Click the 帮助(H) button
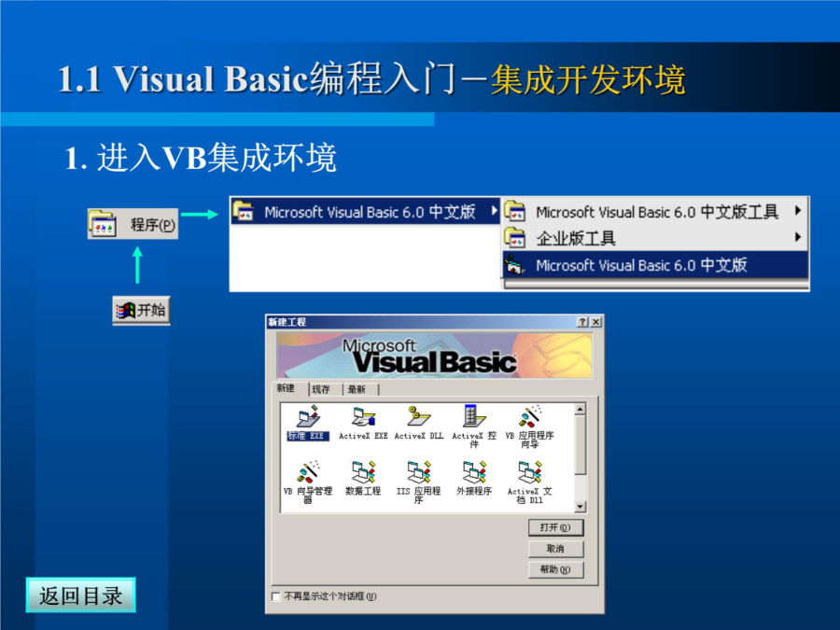 point(555,569)
